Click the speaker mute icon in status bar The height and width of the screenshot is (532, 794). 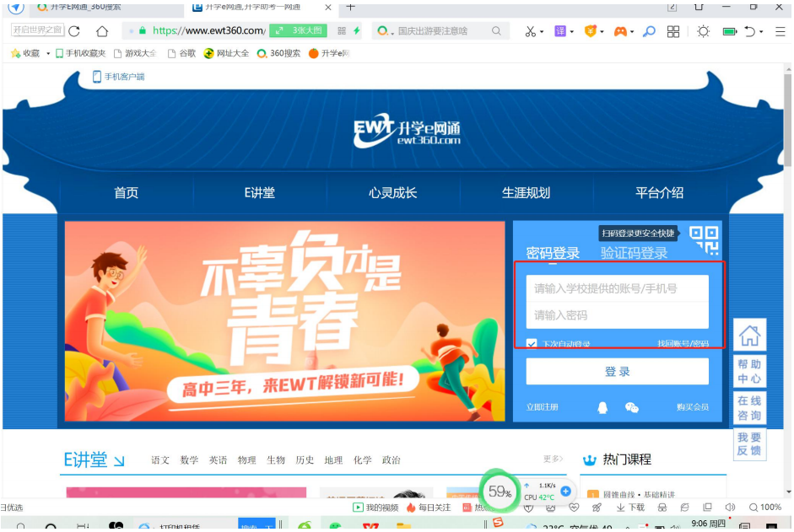point(730,508)
